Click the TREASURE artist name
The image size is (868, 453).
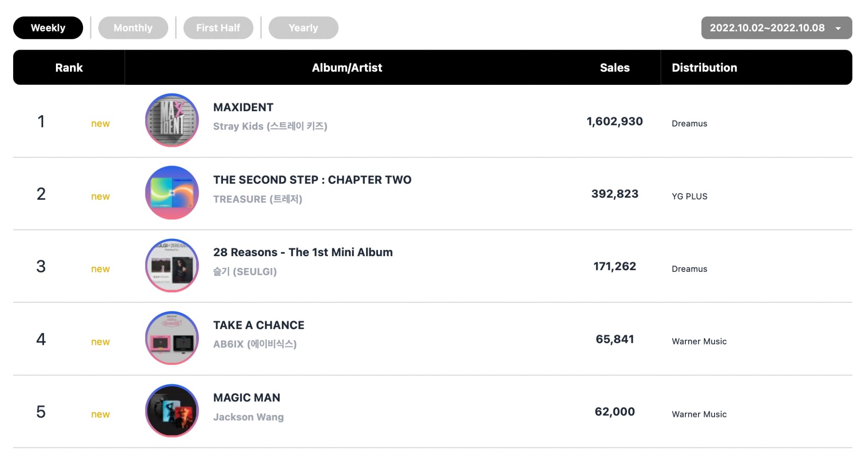point(257,199)
